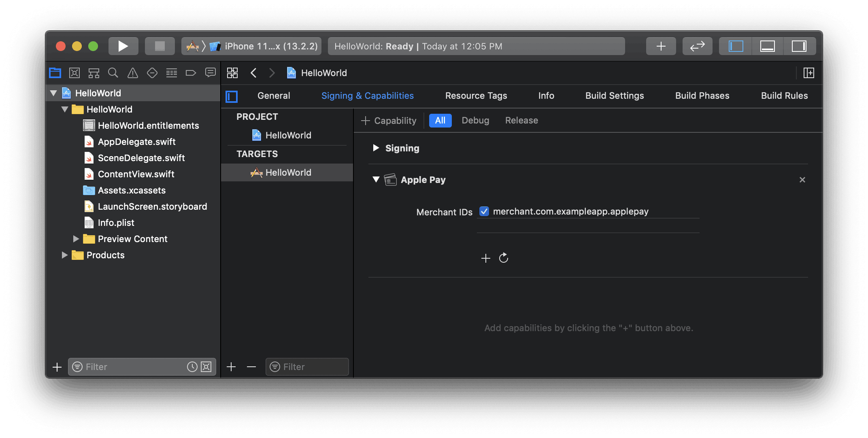Show only recently modified files

pos(192,367)
